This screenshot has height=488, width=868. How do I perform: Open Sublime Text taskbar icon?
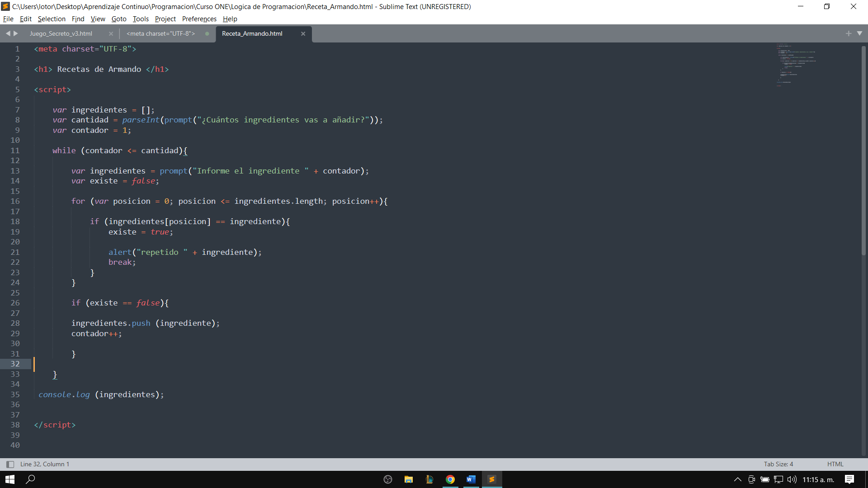(491, 479)
